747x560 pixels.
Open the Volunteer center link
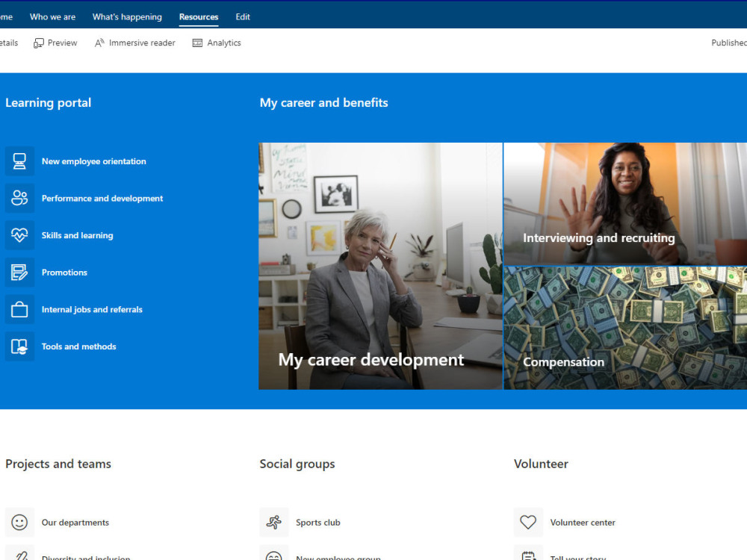pos(583,523)
